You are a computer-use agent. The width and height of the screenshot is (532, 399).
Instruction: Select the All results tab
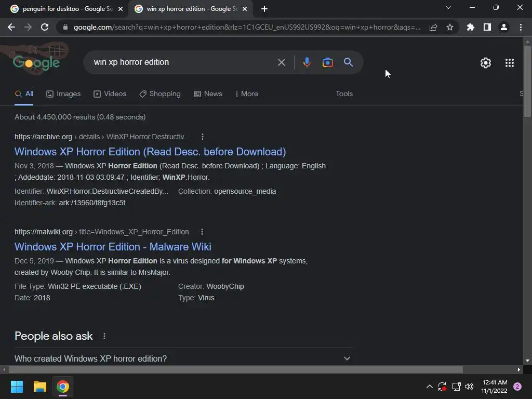click(x=24, y=94)
